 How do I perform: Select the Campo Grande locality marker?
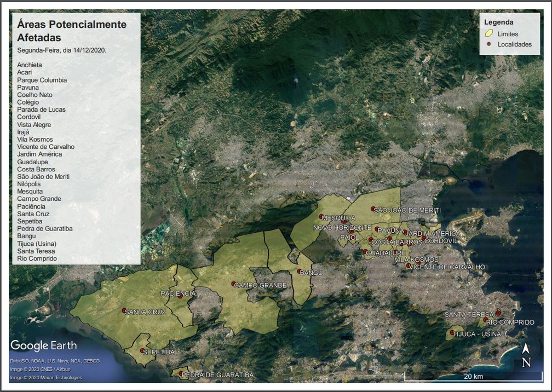[234, 284]
